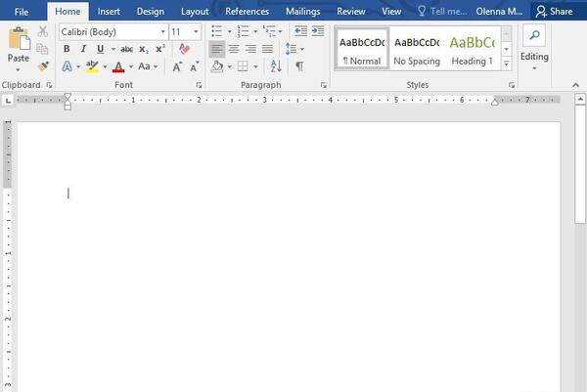Click Grow Font size icon
Viewport: 587px width, 392px height.
click(x=177, y=66)
